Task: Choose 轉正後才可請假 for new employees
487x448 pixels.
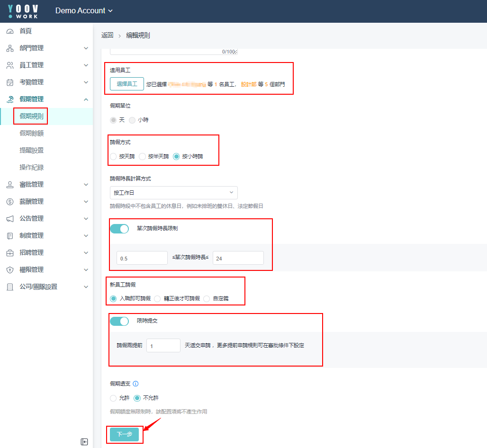Action: (158, 299)
